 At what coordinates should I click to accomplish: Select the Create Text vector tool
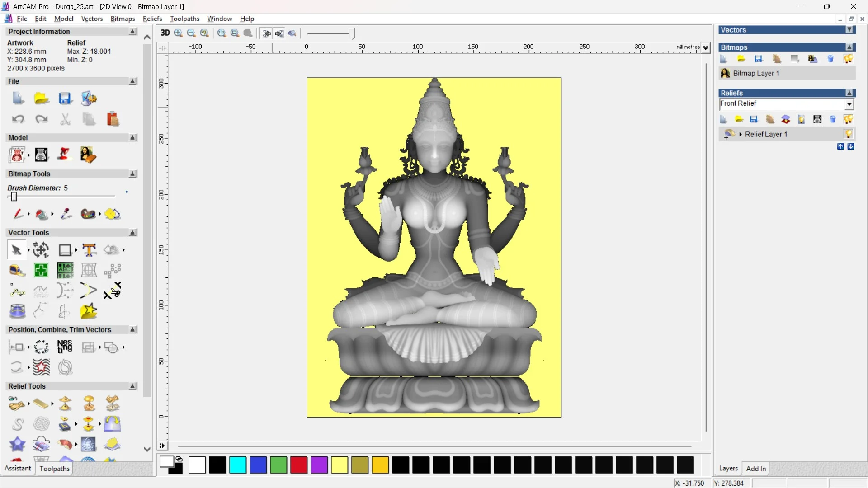click(89, 250)
